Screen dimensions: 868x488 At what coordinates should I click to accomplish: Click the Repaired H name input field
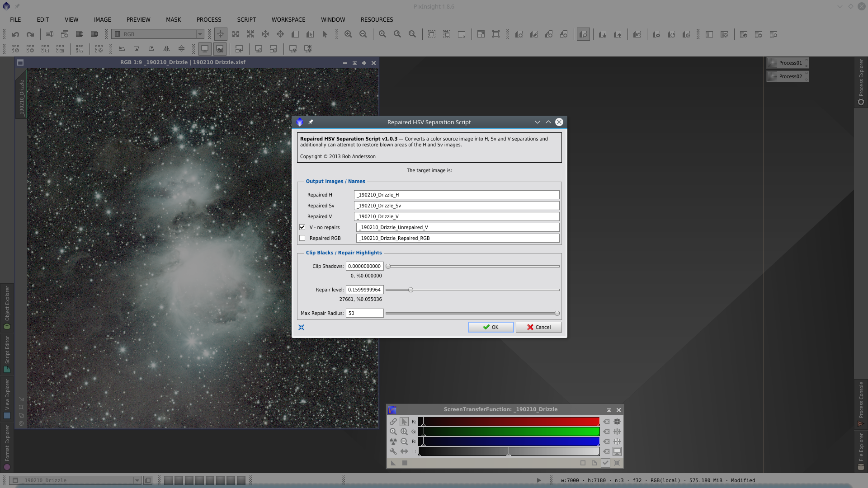457,195
